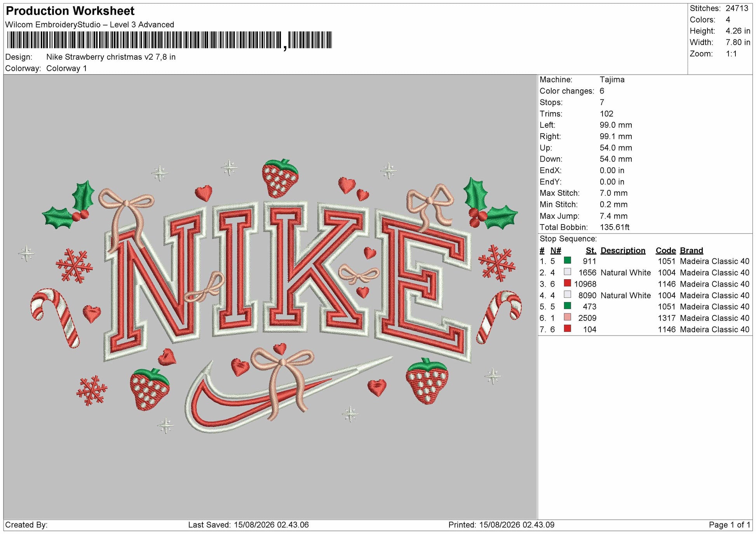Select the "St." column header
The width and height of the screenshot is (756, 534).
pos(591,250)
